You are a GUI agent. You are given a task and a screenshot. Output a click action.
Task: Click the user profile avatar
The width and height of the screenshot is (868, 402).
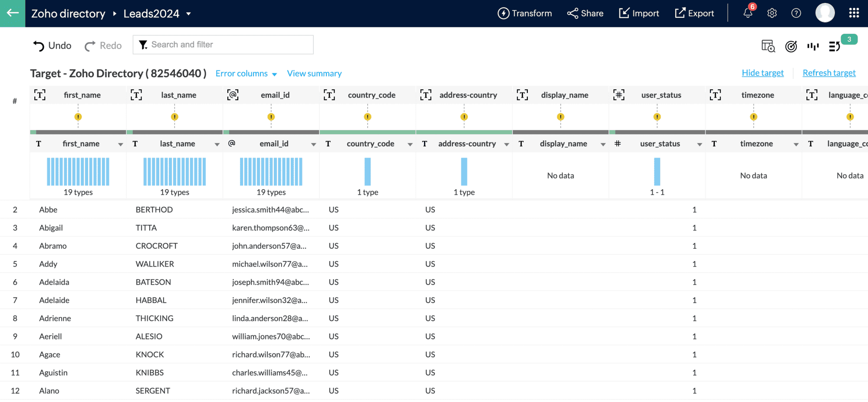pos(825,13)
